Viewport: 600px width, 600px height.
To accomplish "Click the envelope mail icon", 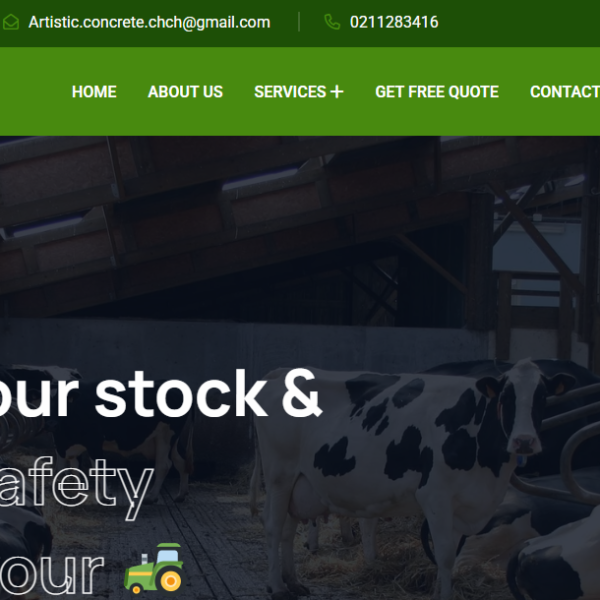I will tap(11, 22).
